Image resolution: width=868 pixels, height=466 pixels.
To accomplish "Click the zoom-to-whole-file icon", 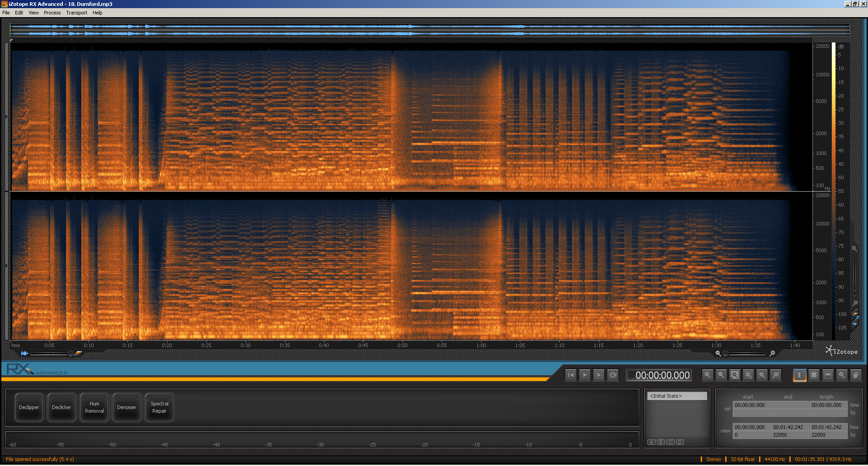I will click(734, 375).
